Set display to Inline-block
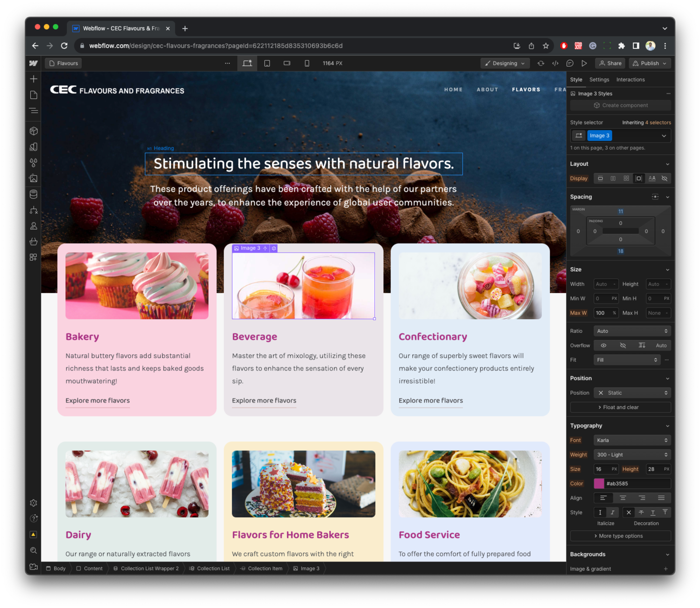Image resolution: width=700 pixels, height=608 pixels. (x=639, y=179)
